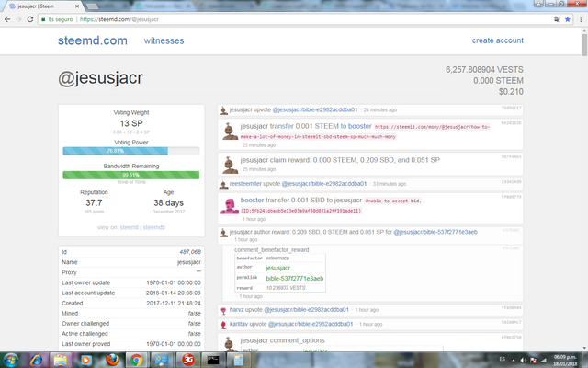Click the small avatar beside karlitav upvote
This screenshot has width=588, height=368.
click(223, 325)
